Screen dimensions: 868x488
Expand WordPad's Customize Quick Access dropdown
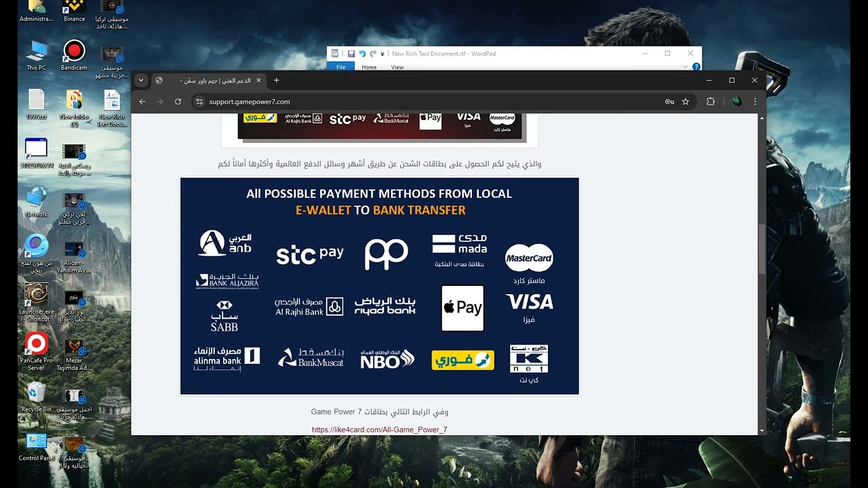[x=382, y=54]
